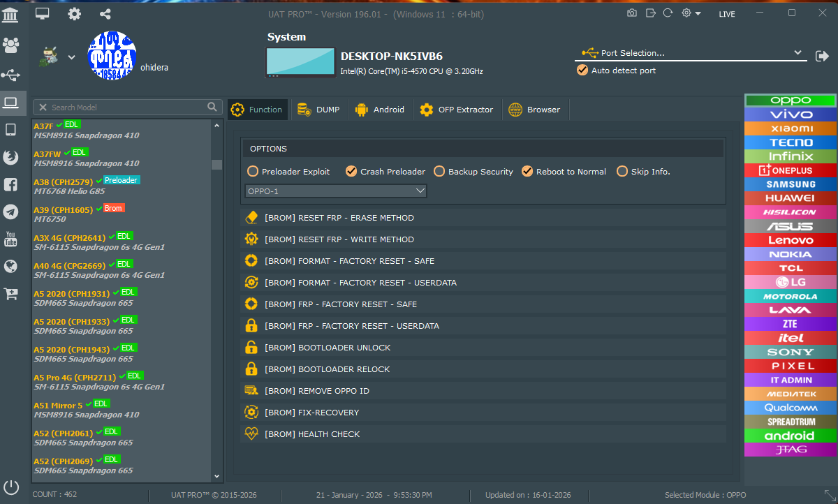Select the laptop sidebar icon

[x=10, y=103]
